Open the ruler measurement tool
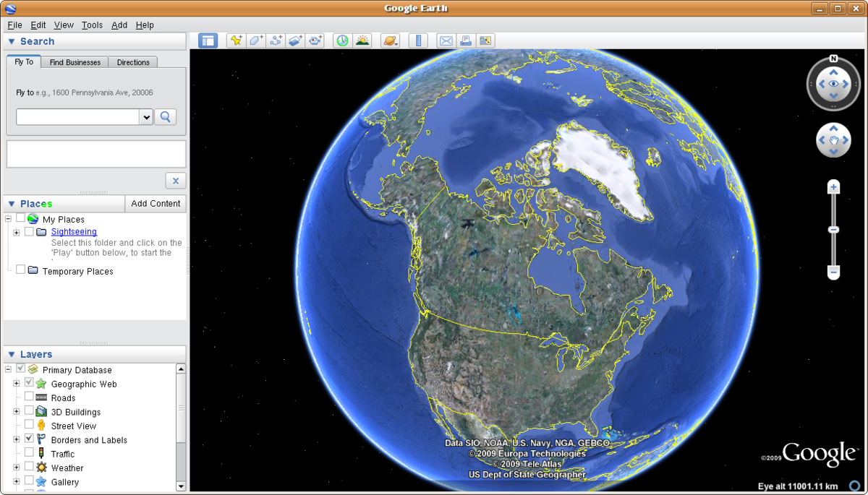 click(418, 41)
